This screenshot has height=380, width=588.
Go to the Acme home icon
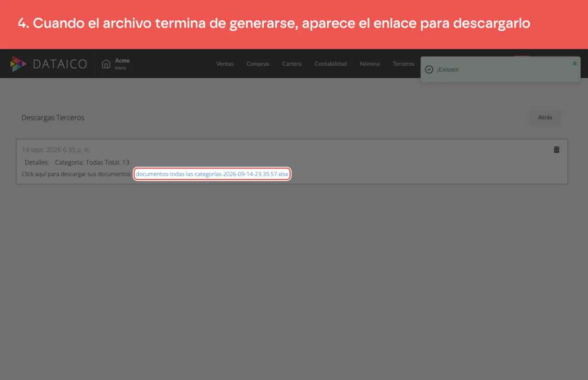[106, 64]
